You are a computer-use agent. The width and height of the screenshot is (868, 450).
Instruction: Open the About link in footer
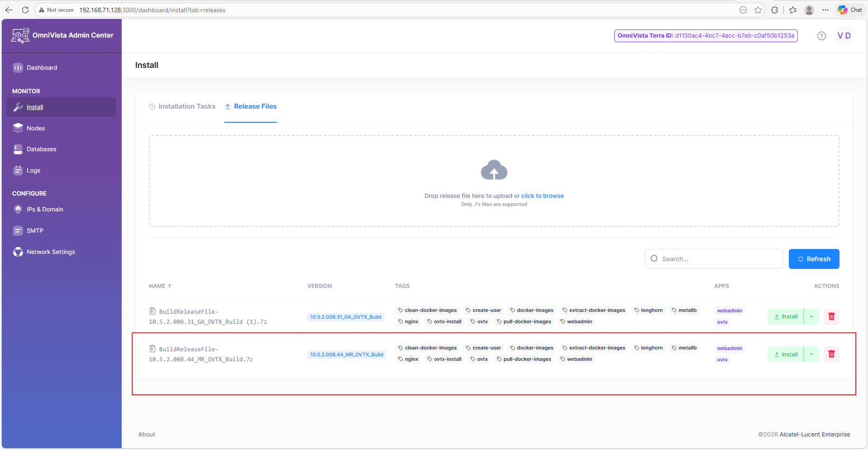147,434
